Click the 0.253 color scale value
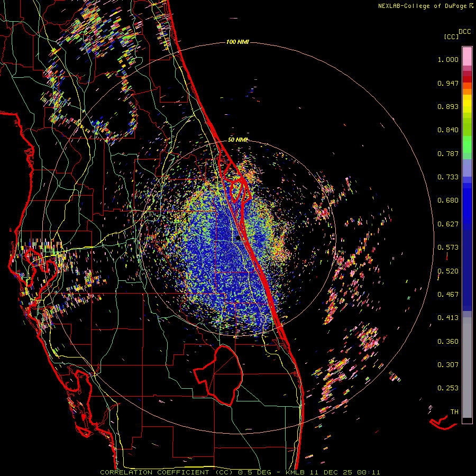Viewport: 476px width, 476px height. [448, 388]
